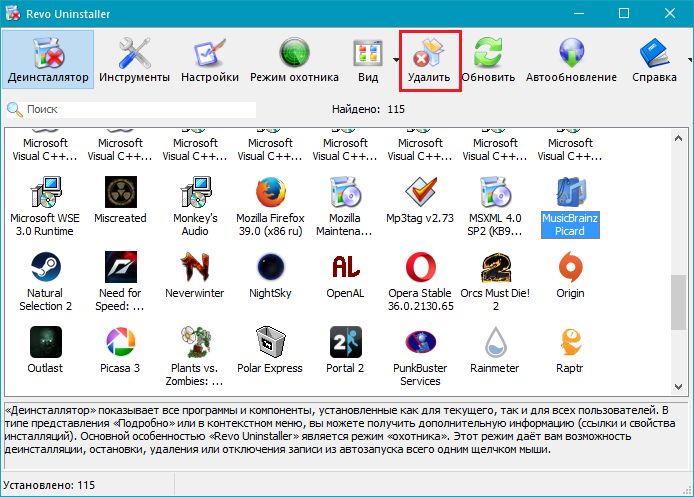Click the Natural Selection 2 Steam icon
This screenshot has width=694, height=497.
45,268
